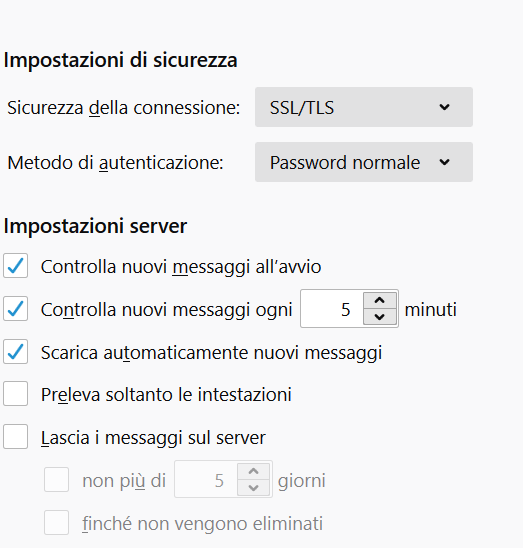Screen dimensions: 523x548
Task: Click the minutes number input field
Action: [x=332, y=309]
